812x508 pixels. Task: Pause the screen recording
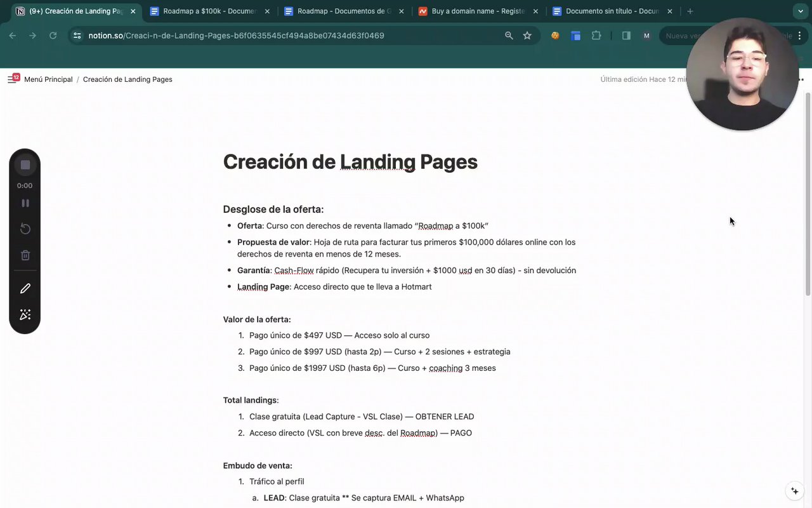click(25, 203)
